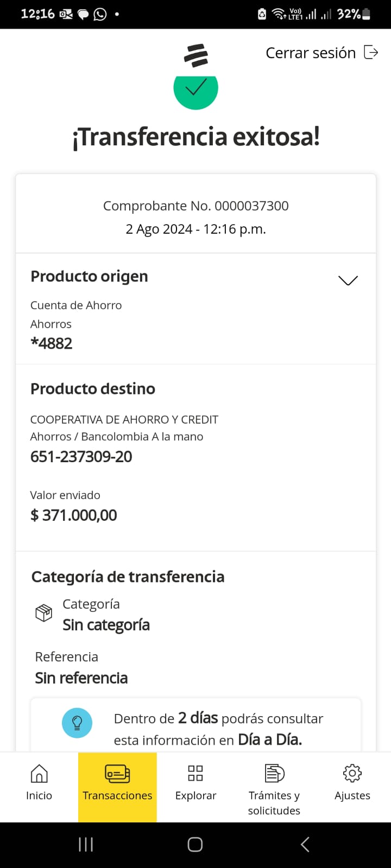This screenshot has width=391, height=868.
Task: Tap the blue lightbulb tip icon
Action: [x=77, y=723]
